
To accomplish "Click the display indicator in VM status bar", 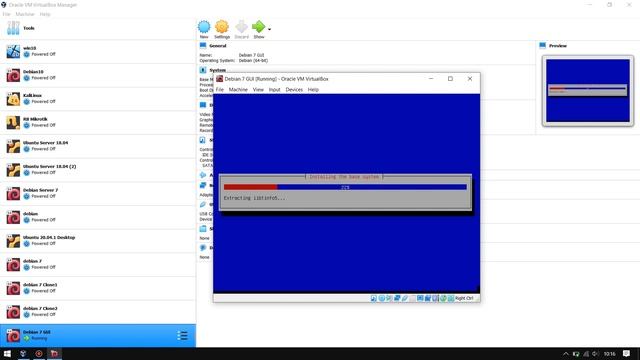I will (420, 298).
